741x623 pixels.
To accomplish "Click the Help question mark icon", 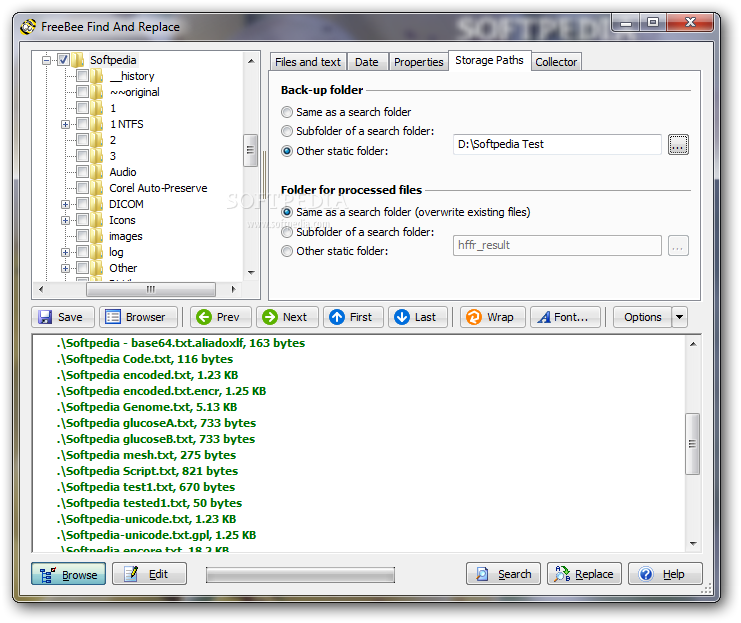I will (646, 574).
